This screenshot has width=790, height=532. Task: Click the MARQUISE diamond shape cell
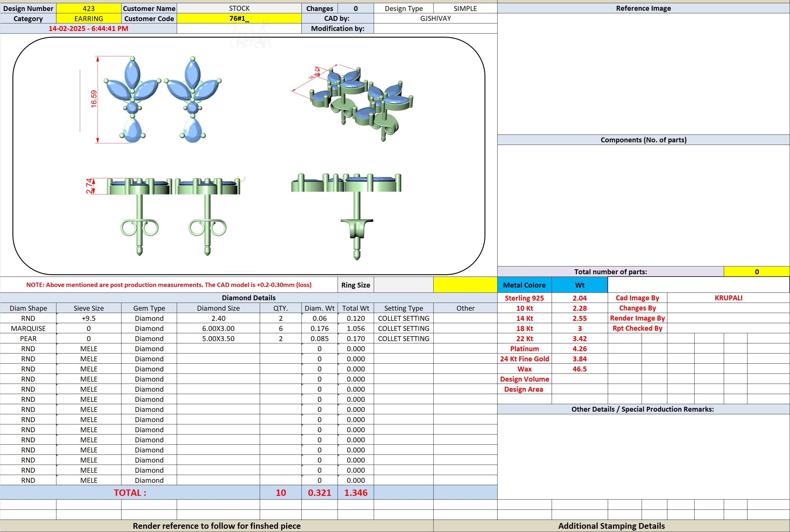(28, 328)
